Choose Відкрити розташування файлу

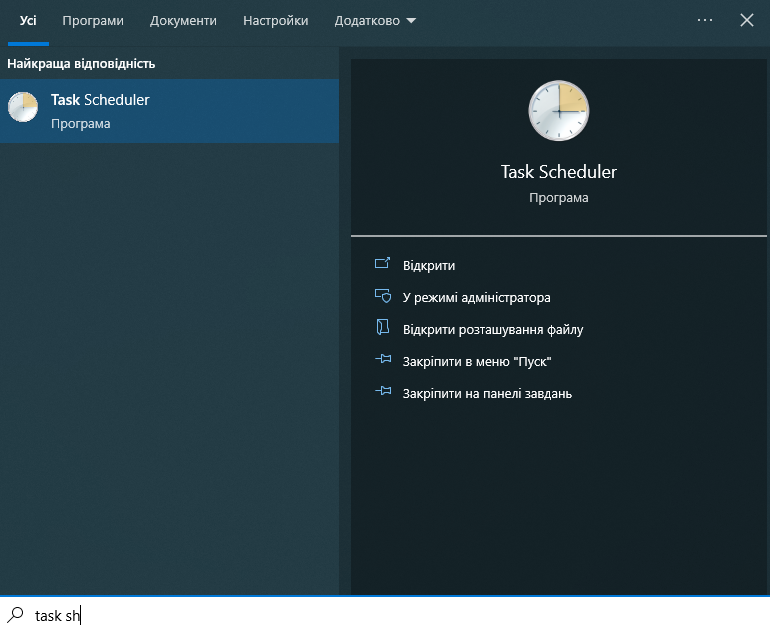493,329
